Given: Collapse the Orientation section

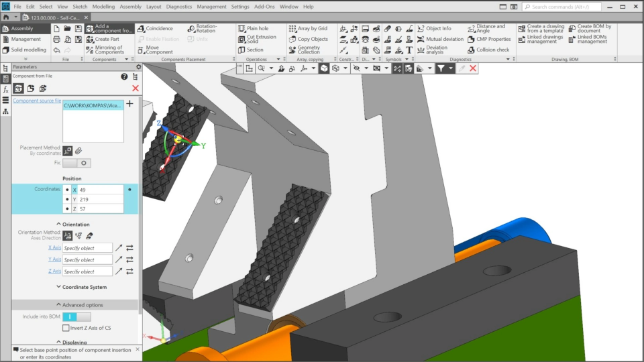Looking at the screenshot, I should pyautogui.click(x=74, y=225).
